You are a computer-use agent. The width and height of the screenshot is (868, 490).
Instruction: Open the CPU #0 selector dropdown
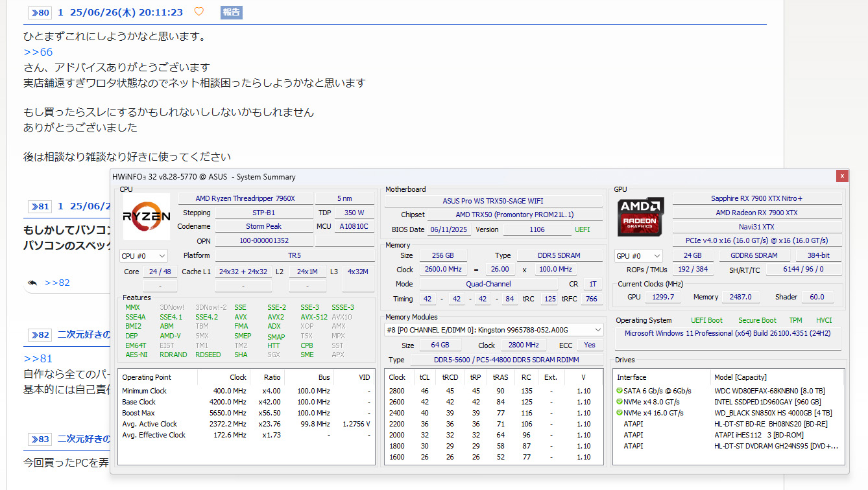[x=143, y=256]
